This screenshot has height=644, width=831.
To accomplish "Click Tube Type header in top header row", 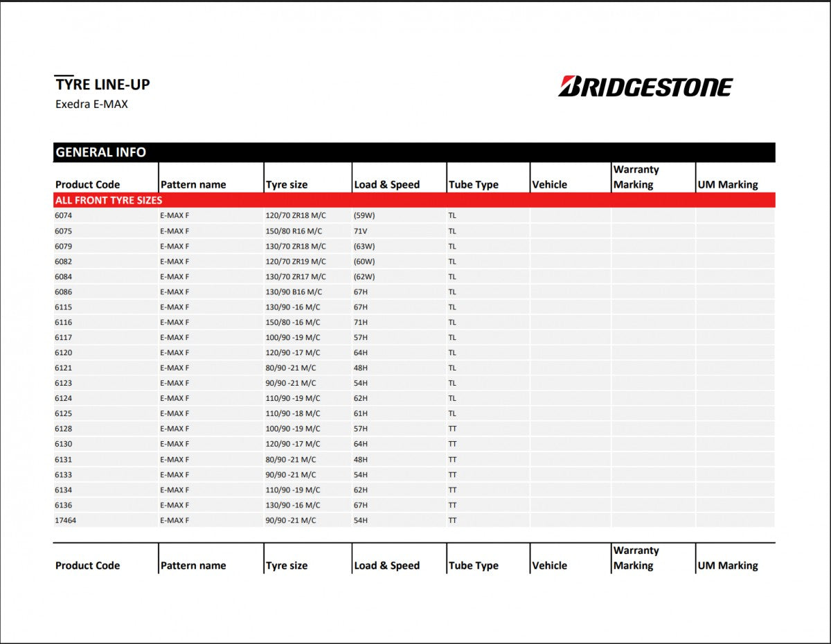I will coord(474,185).
